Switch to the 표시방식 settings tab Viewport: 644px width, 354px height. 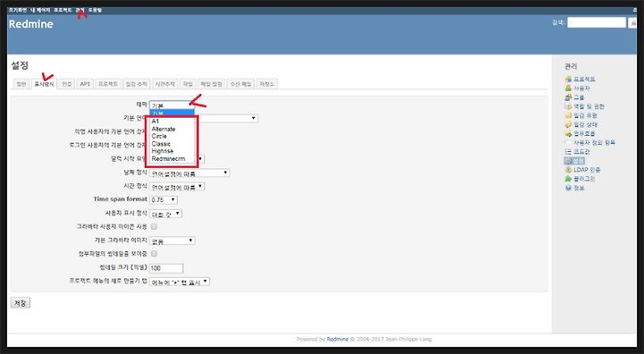(44, 84)
